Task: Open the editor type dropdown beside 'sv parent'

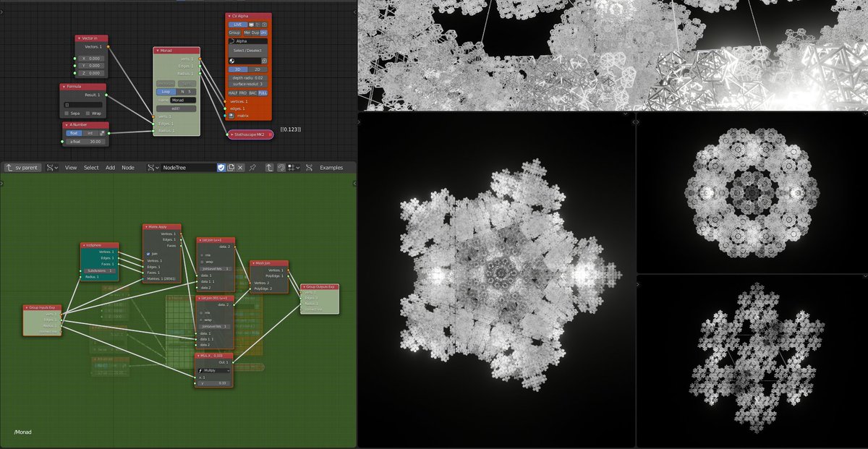Action: (51, 167)
